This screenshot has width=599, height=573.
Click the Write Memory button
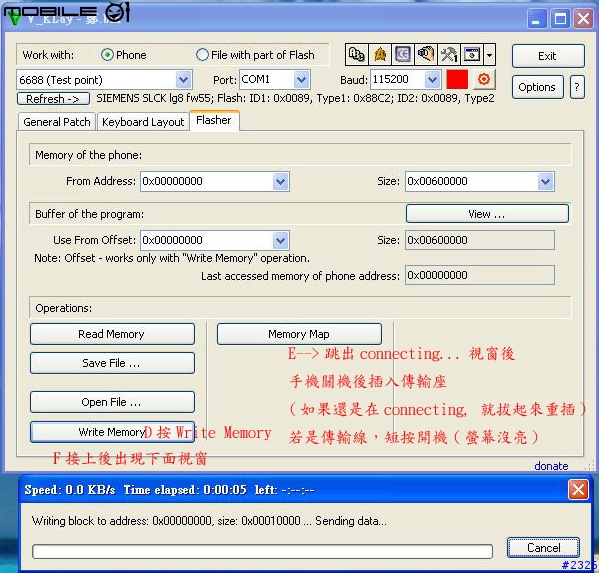pyautogui.click(x=112, y=432)
